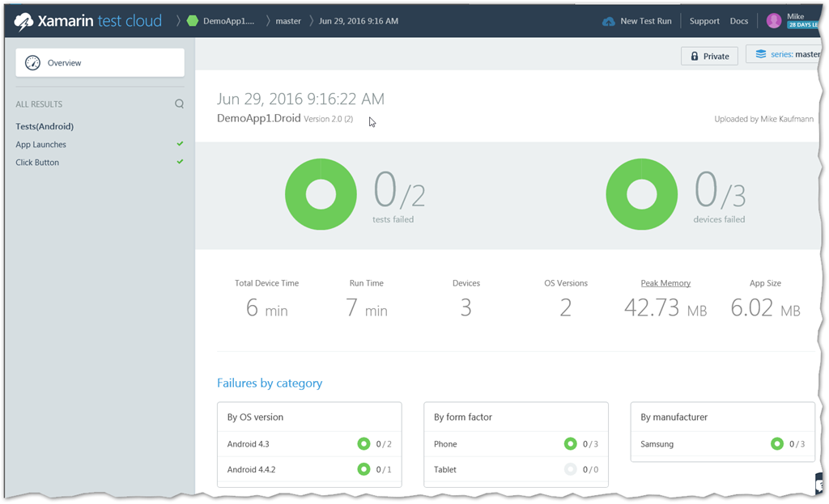Click the Overview gauge icon

pyautogui.click(x=32, y=63)
